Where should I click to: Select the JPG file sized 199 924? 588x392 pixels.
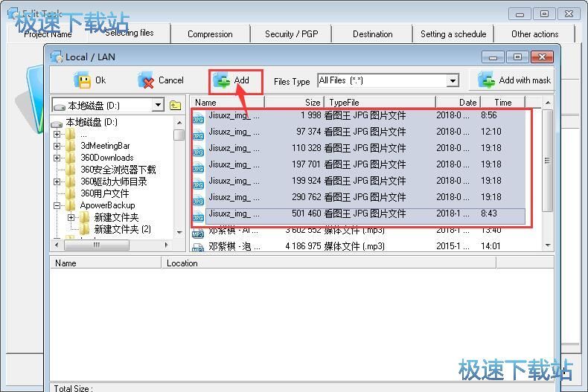(x=359, y=181)
